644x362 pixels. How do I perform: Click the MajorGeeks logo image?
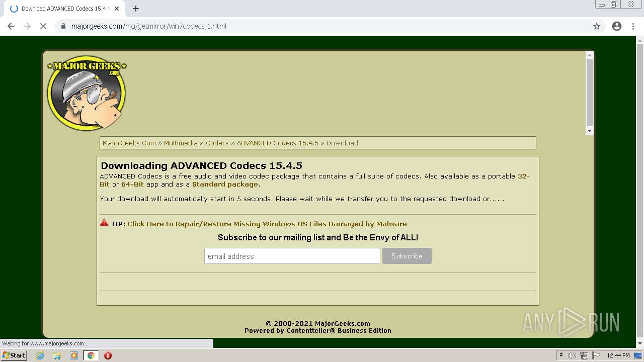tap(87, 93)
